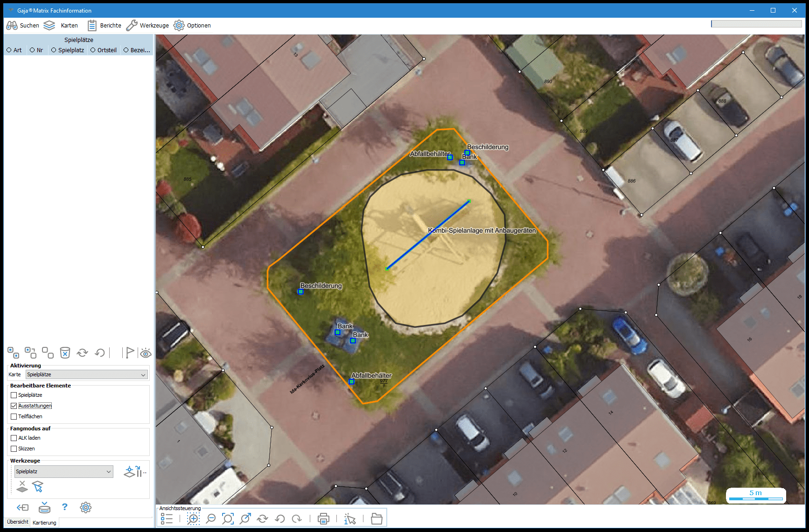Click the Kombi-Spielanlage label on the map

[482, 230]
